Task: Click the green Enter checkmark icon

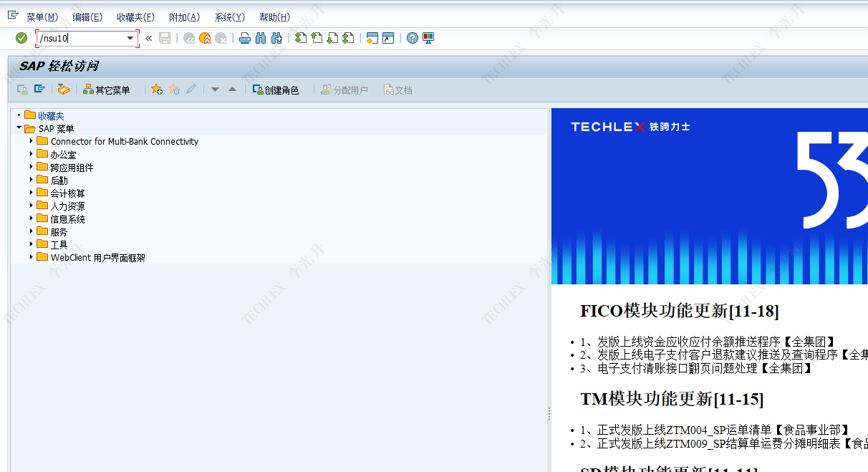Action: tap(21, 38)
